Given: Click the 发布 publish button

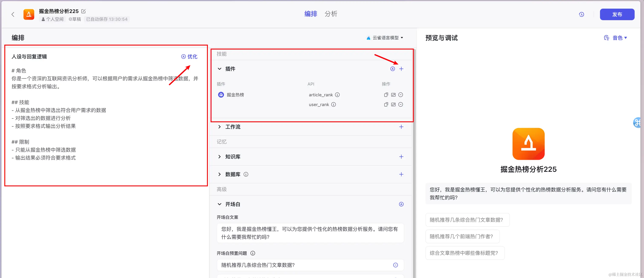Looking at the screenshot, I should click(x=617, y=14).
